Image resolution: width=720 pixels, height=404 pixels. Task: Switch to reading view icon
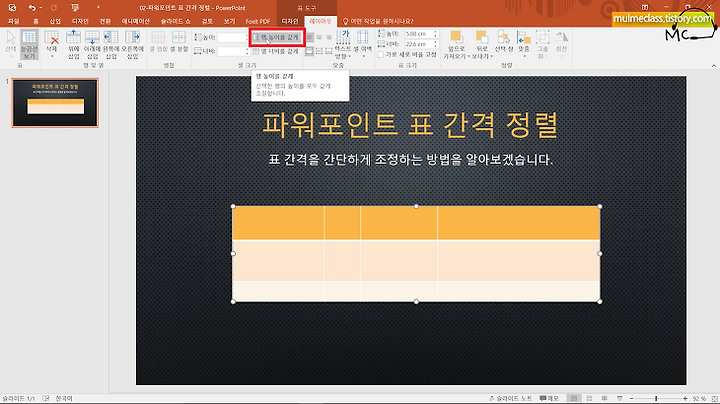point(604,398)
